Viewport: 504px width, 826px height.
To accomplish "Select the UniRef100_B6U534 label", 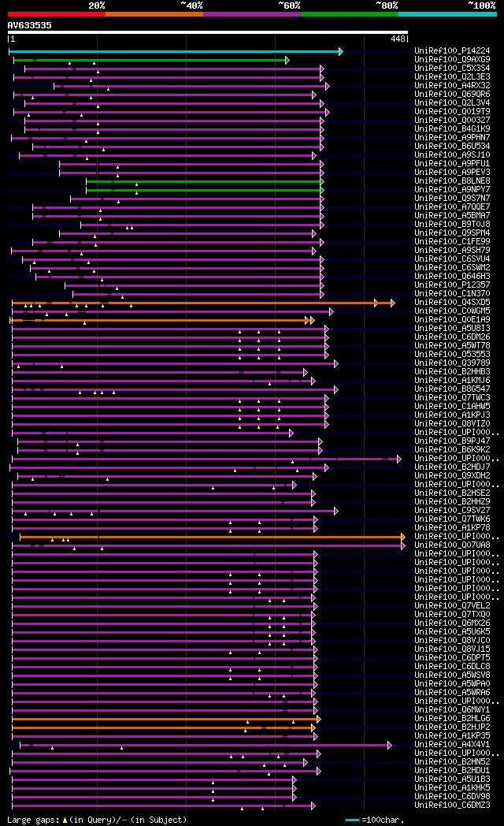I will pos(452,146).
